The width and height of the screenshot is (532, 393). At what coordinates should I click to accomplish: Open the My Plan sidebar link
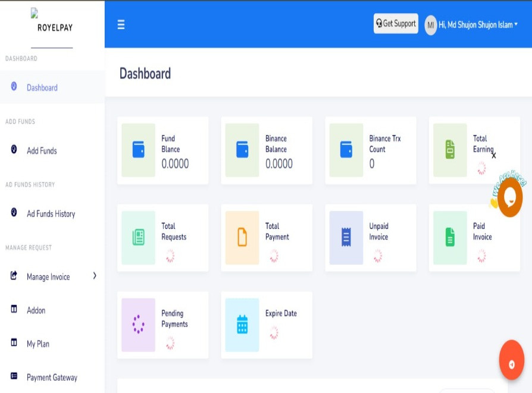click(x=38, y=344)
